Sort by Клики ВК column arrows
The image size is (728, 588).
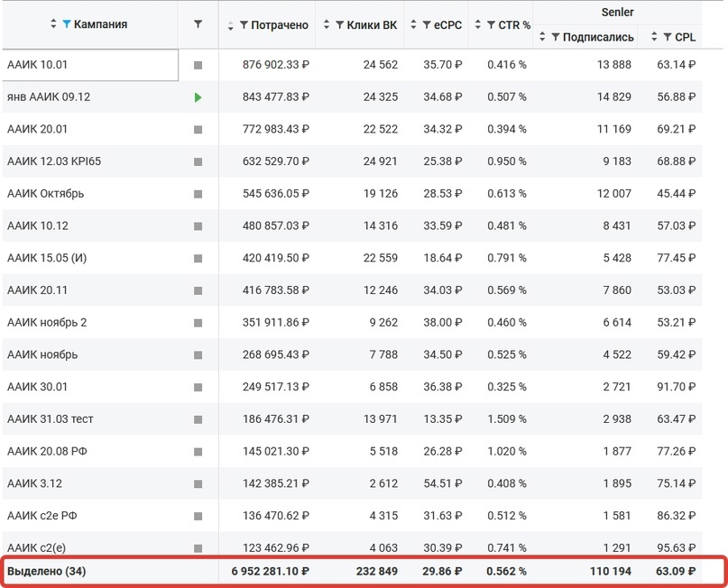[x=327, y=24]
